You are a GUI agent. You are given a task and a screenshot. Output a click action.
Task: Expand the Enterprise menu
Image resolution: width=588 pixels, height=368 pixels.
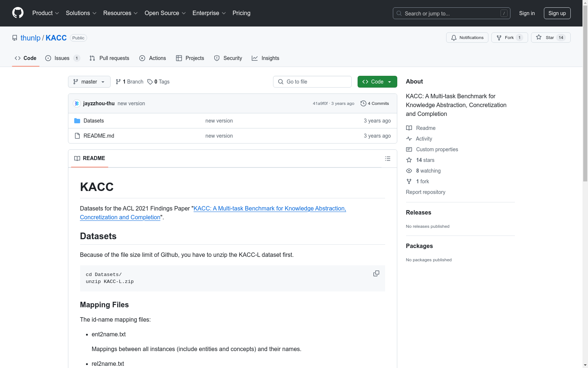pos(209,13)
